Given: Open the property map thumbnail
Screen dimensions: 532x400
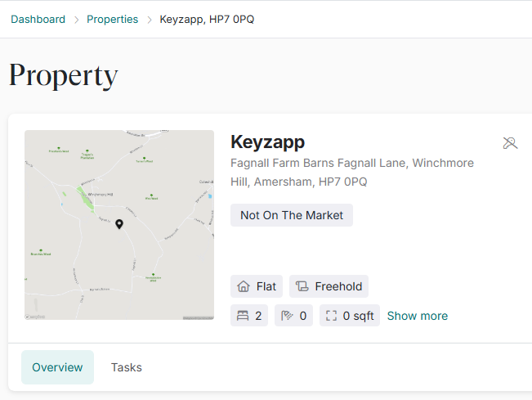Looking at the screenshot, I should pos(119,196).
